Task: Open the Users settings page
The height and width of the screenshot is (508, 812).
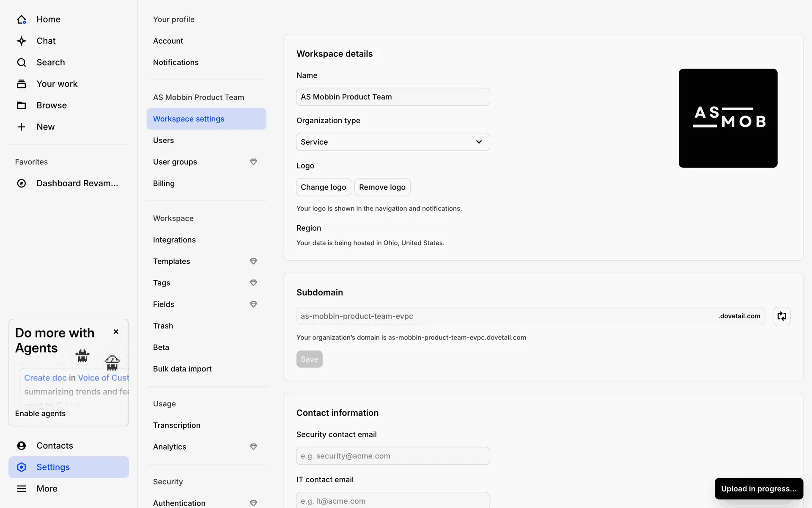Action: pyautogui.click(x=164, y=141)
